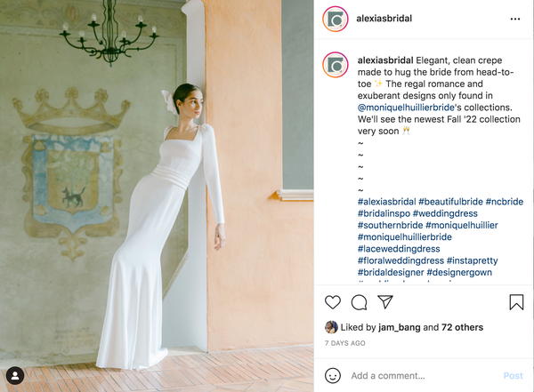Open the three-dots more options menu
This screenshot has height=392, width=534.
[x=515, y=19]
